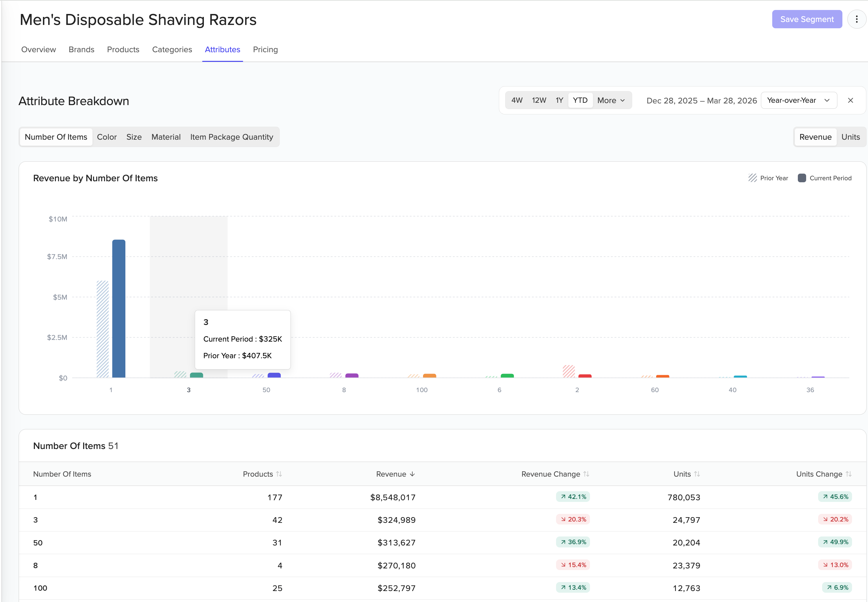Click the red prior year bar for 2
The width and height of the screenshot is (868, 602).
click(569, 372)
